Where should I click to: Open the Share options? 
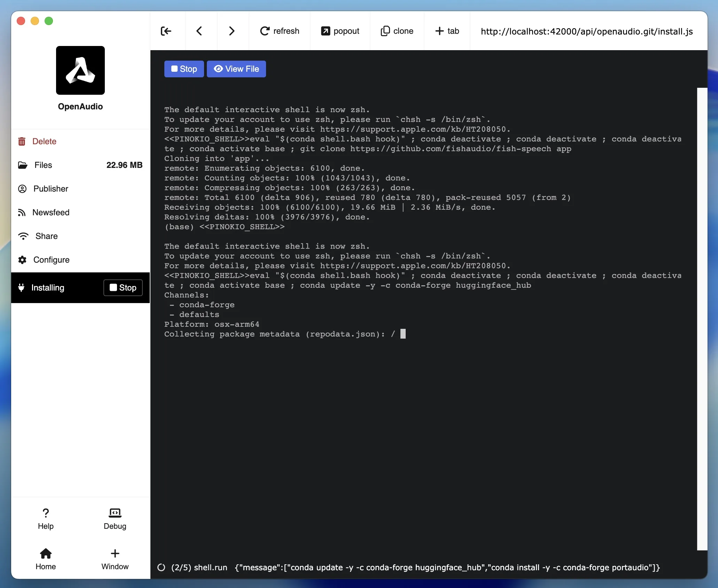[x=45, y=236]
